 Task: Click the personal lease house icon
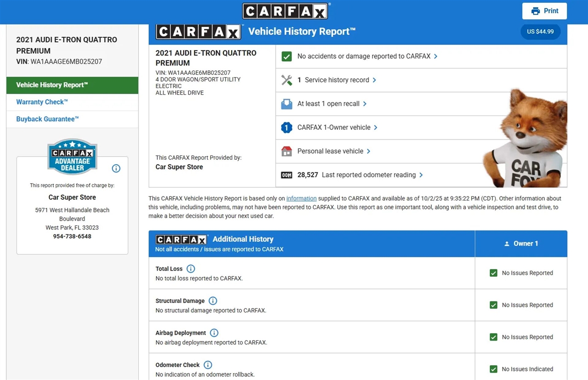click(x=287, y=151)
